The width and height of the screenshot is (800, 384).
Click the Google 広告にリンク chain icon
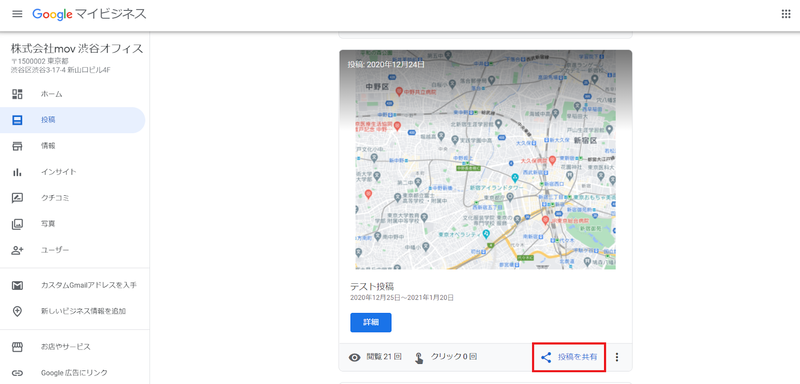click(17, 373)
